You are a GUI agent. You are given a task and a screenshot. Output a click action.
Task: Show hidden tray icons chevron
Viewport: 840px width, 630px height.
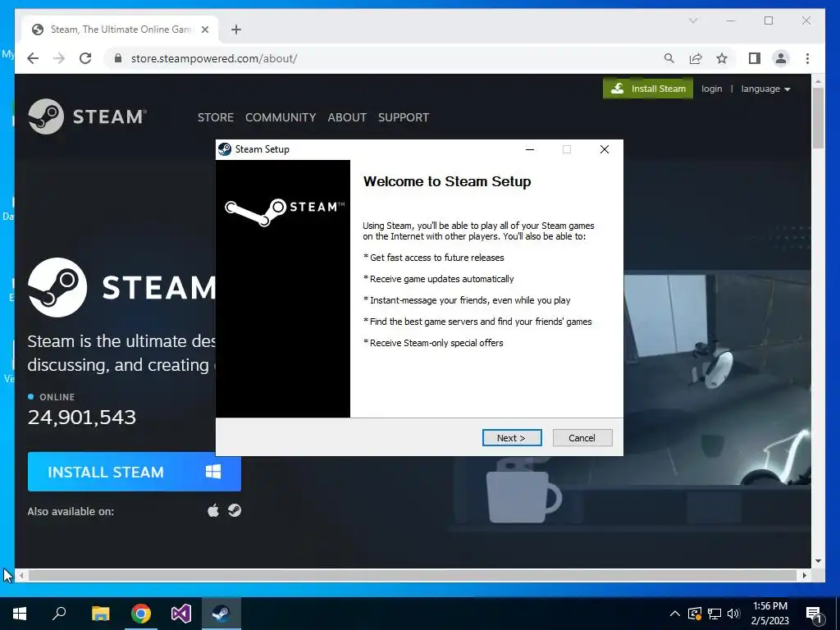(675, 614)
